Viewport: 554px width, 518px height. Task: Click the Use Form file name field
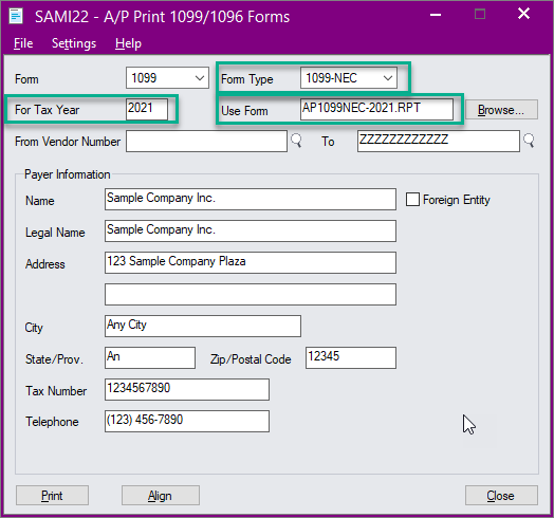[x=377, y=109]
